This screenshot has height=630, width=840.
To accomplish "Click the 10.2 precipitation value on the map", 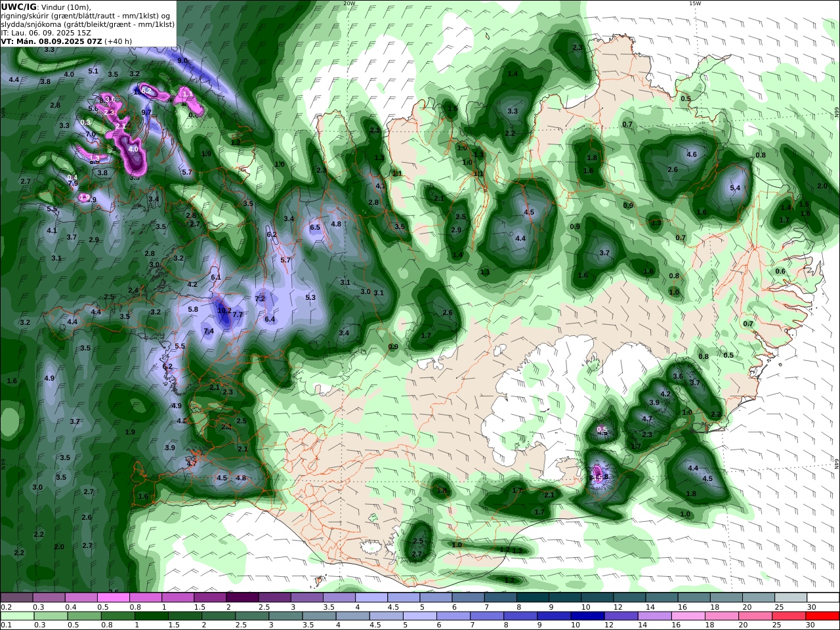I will tap(224, 311).
